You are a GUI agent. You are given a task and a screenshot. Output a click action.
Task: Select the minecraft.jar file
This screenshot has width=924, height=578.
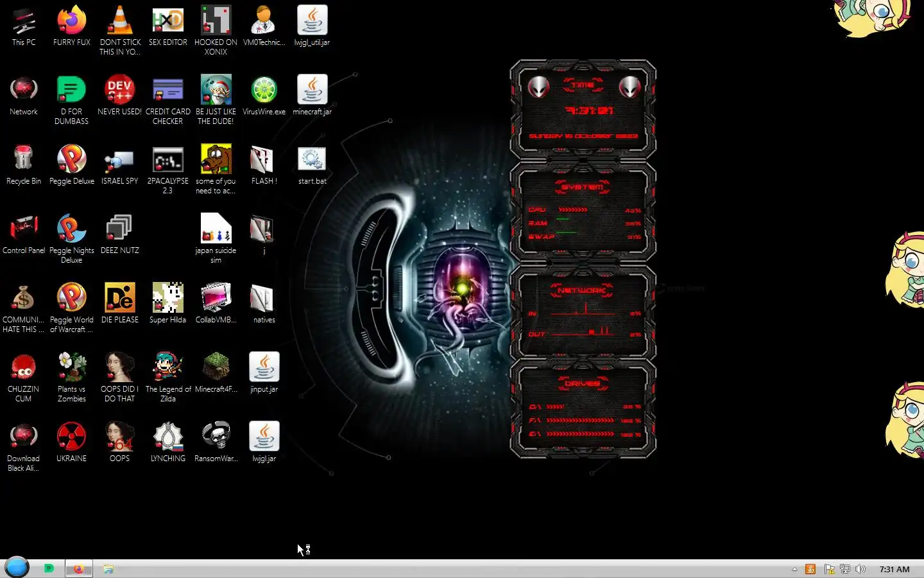(312, 96)
